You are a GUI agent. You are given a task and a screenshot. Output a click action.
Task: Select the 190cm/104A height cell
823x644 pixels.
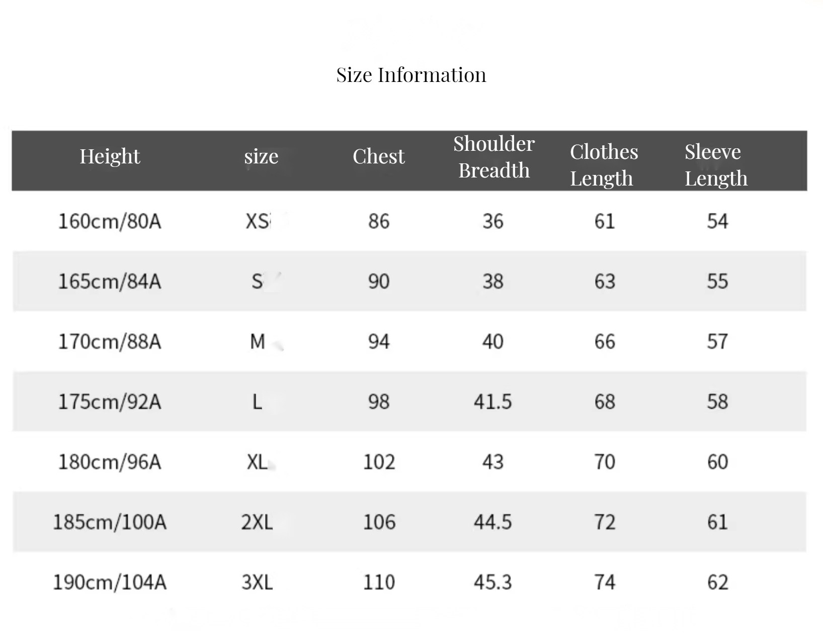coord(110,582)
